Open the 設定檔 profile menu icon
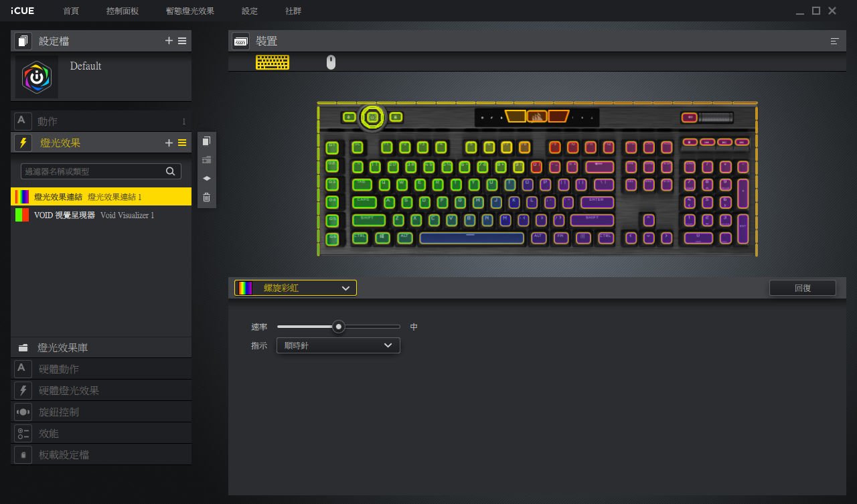Image resolution: width=857 pixels, height=504 pixels. point(182,41)
